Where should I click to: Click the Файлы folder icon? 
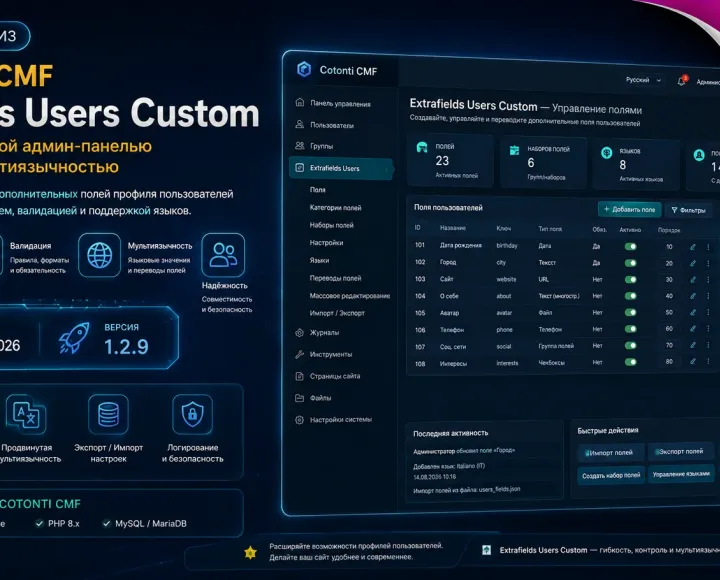tap(299, 398)
